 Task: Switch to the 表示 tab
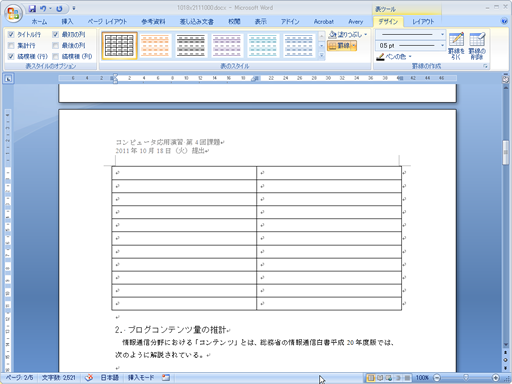point(261,22)
